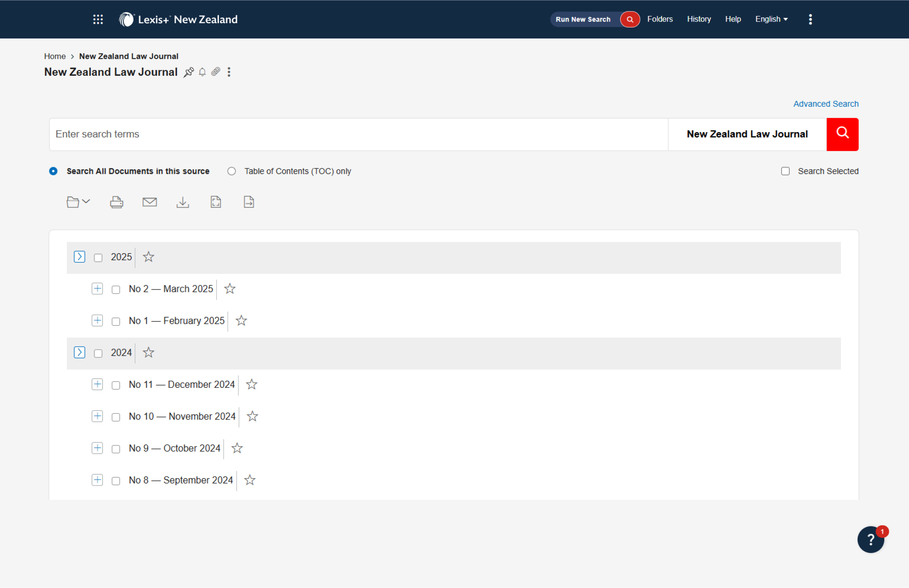Copy link using the link icon
The image size is (909, 588).
[215, 72]
